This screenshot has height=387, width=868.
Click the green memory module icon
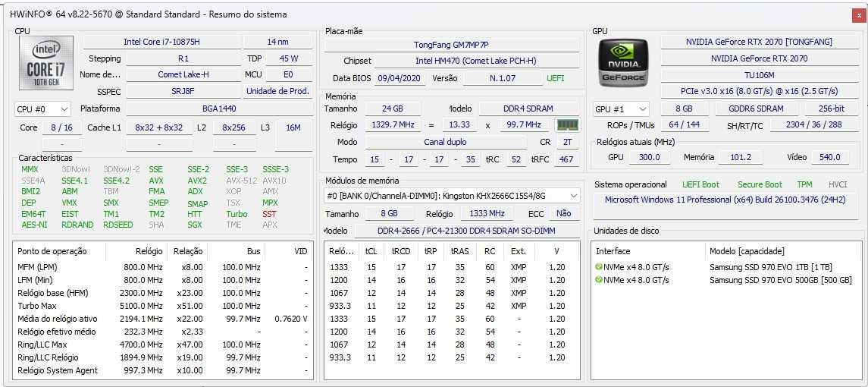(x=567, y=125)
